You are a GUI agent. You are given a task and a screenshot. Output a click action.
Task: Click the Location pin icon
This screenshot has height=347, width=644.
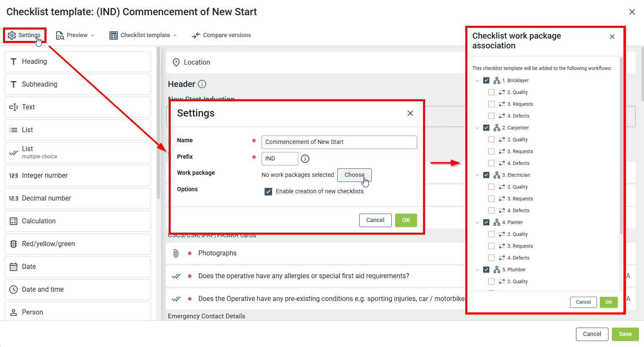(x=176, y=62)
